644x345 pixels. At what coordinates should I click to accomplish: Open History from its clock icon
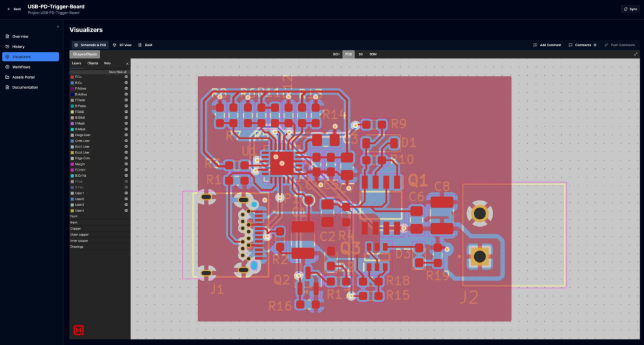pos(7,47)
